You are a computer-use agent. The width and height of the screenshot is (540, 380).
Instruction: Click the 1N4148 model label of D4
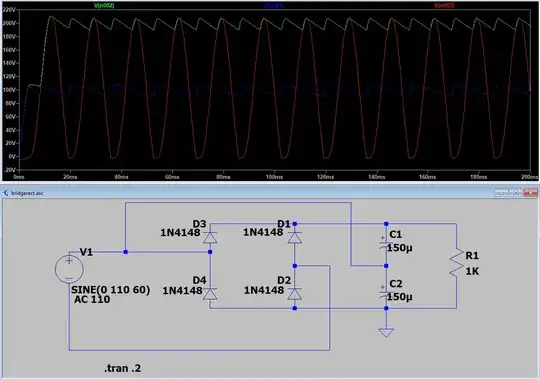[x=183, y=291]
